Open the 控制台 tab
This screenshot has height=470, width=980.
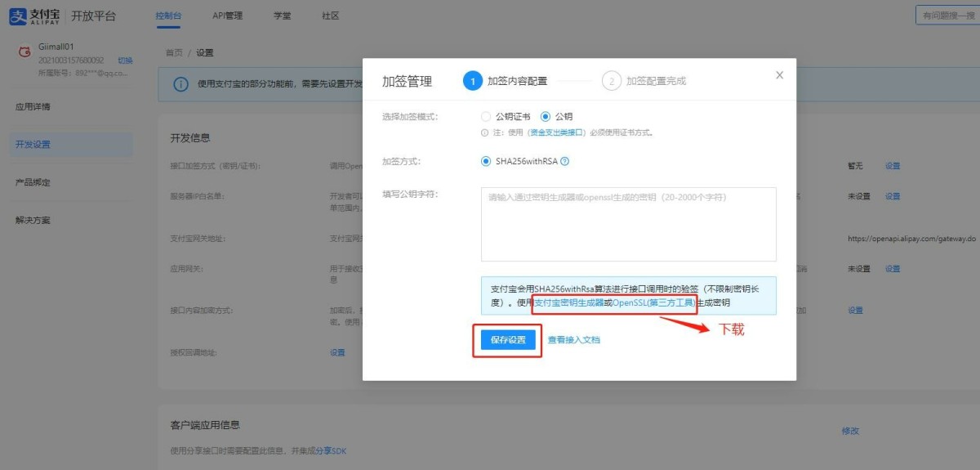click(168, 16)
